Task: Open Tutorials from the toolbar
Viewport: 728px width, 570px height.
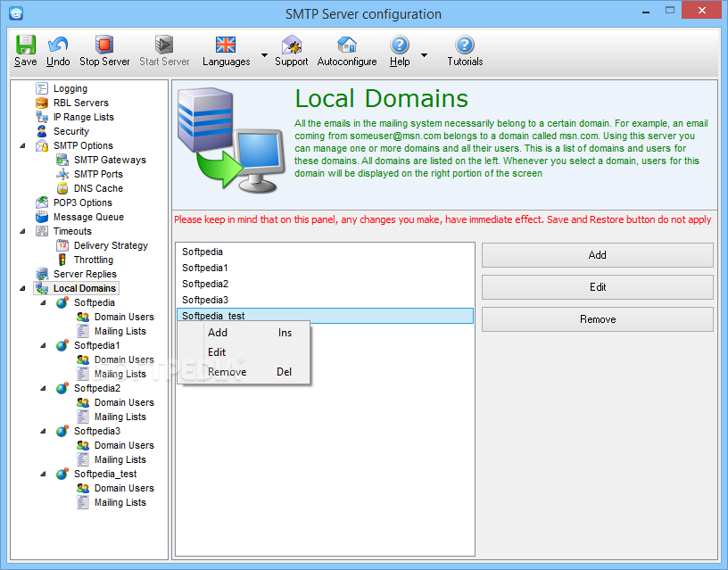Action: pos(465,45)
